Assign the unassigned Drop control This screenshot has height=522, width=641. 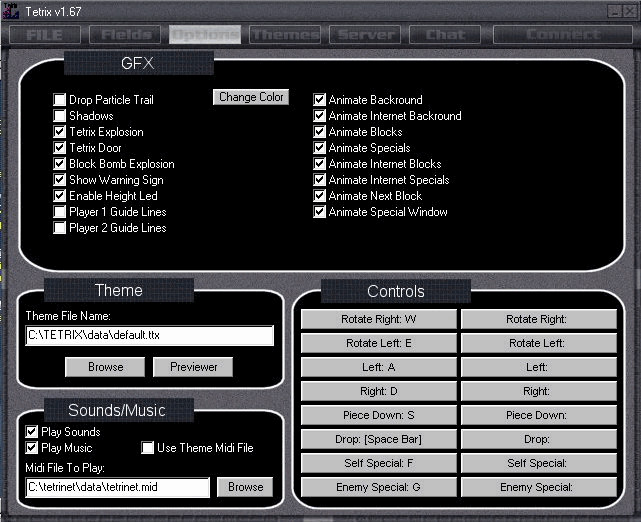(539, 439)
